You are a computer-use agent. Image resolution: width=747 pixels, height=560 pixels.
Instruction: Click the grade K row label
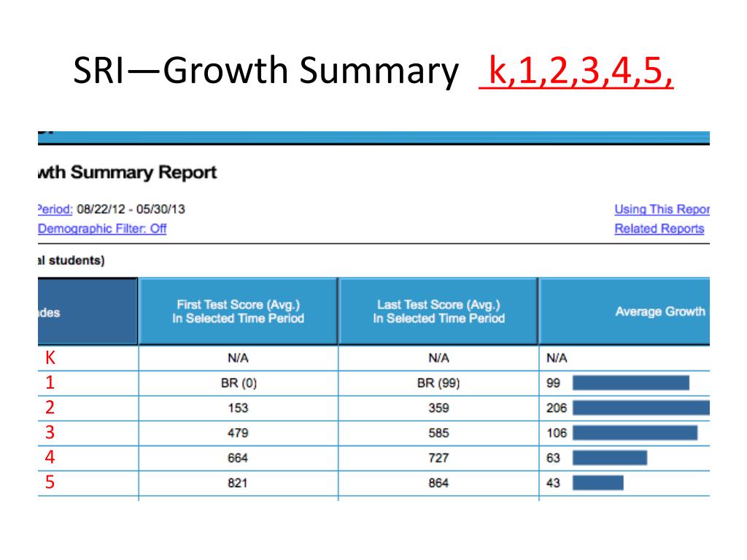tap(50, 357)
